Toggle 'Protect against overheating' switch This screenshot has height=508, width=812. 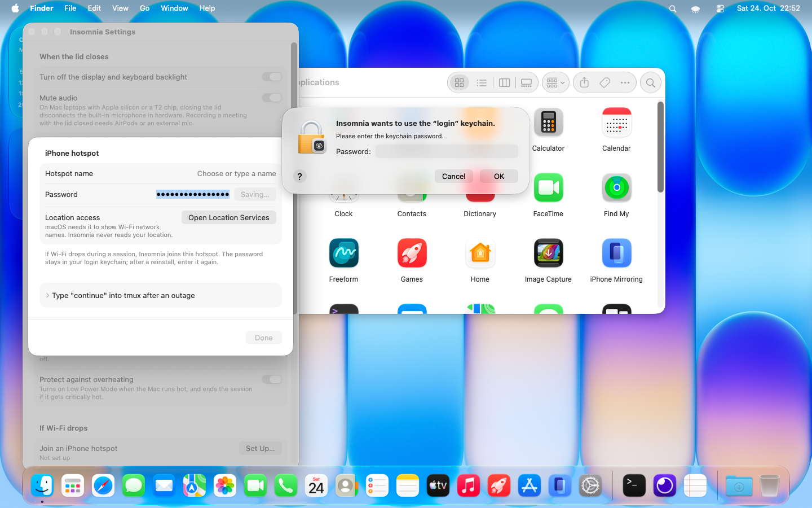[x=272, y=379]
